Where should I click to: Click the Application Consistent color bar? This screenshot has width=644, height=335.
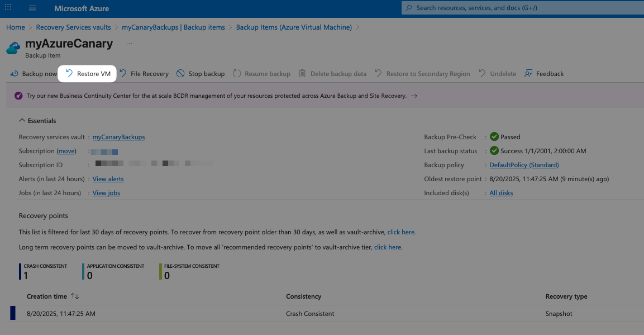(x=83, y=272)
